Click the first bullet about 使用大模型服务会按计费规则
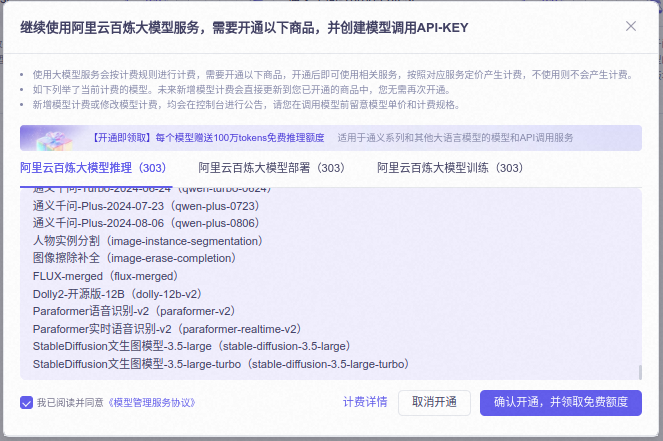Screen dimensions: 663x441 (x=334, y=75)
